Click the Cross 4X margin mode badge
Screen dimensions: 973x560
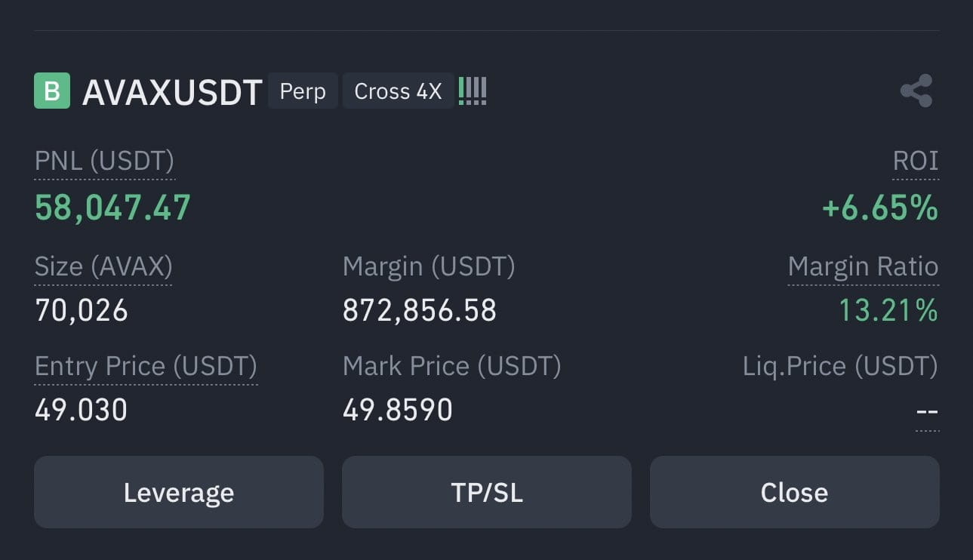pyautogui.click(x=398, y=91)
